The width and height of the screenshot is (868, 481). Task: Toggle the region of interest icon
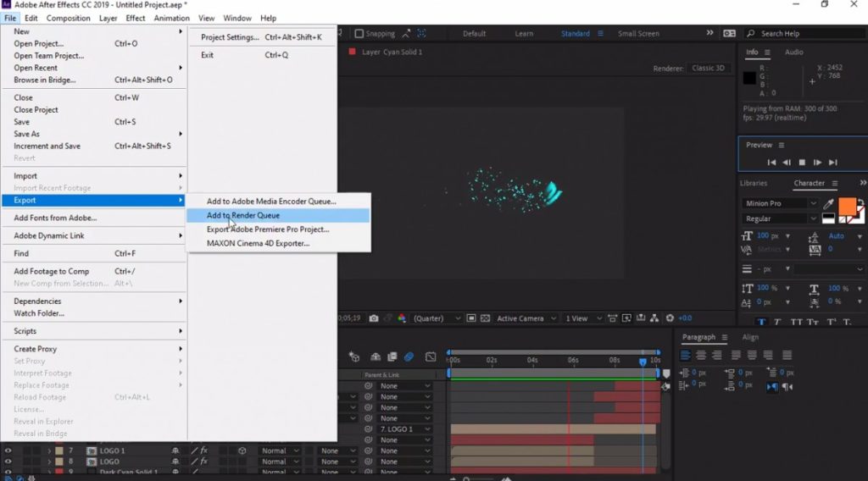(471, 318)
